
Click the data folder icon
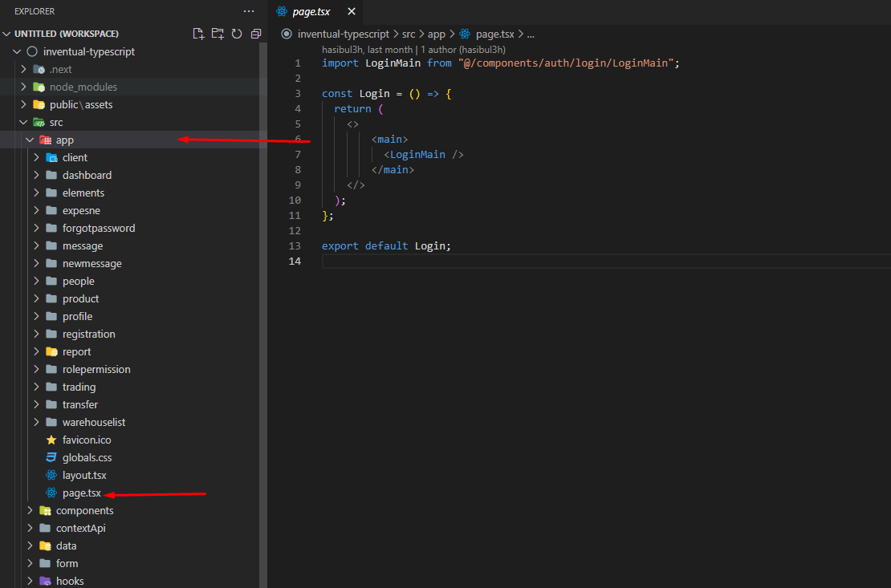(46, 545)
